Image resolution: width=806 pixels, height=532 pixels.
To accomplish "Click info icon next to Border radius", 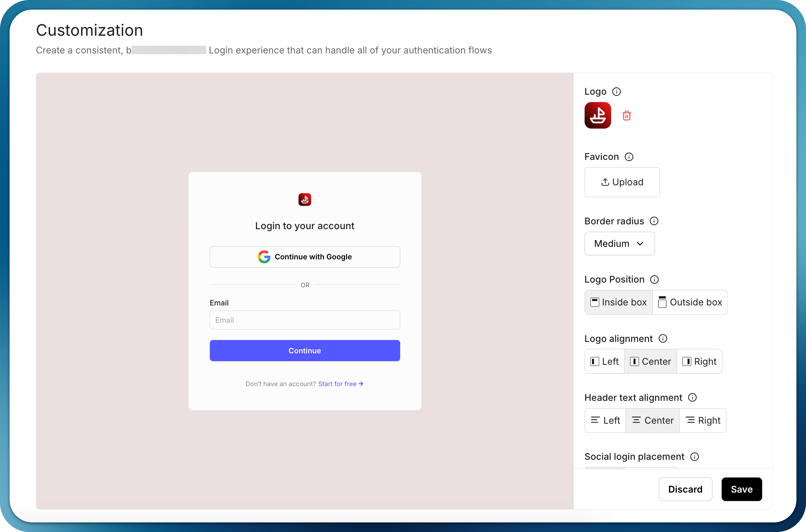I will click(x=654, y=221).
